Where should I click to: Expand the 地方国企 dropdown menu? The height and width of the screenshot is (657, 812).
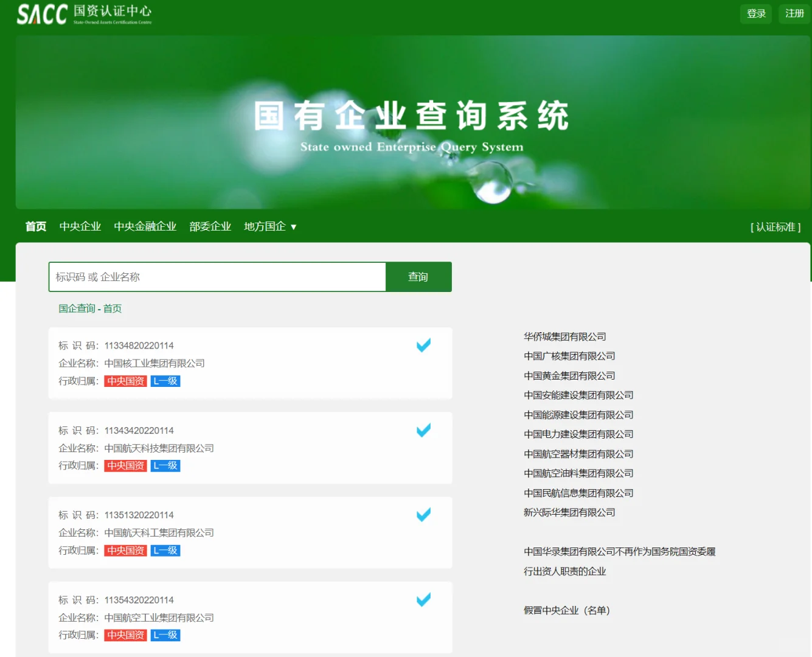pyautogui.click(x=270, y=226)
